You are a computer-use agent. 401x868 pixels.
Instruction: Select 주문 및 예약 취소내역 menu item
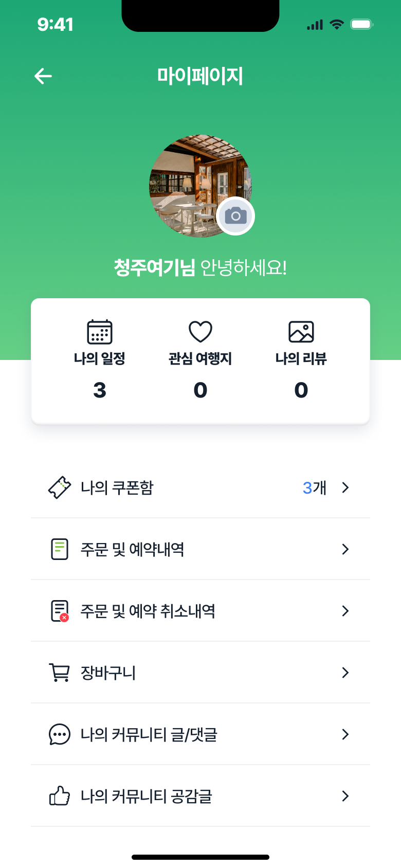click(x=148, y=611)
